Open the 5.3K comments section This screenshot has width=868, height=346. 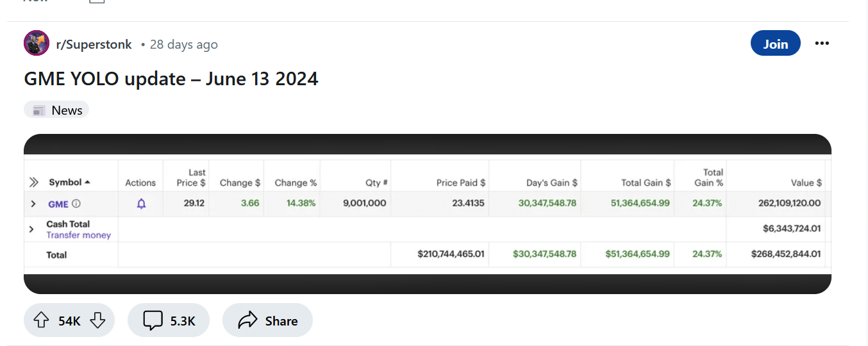pos(169,321)
